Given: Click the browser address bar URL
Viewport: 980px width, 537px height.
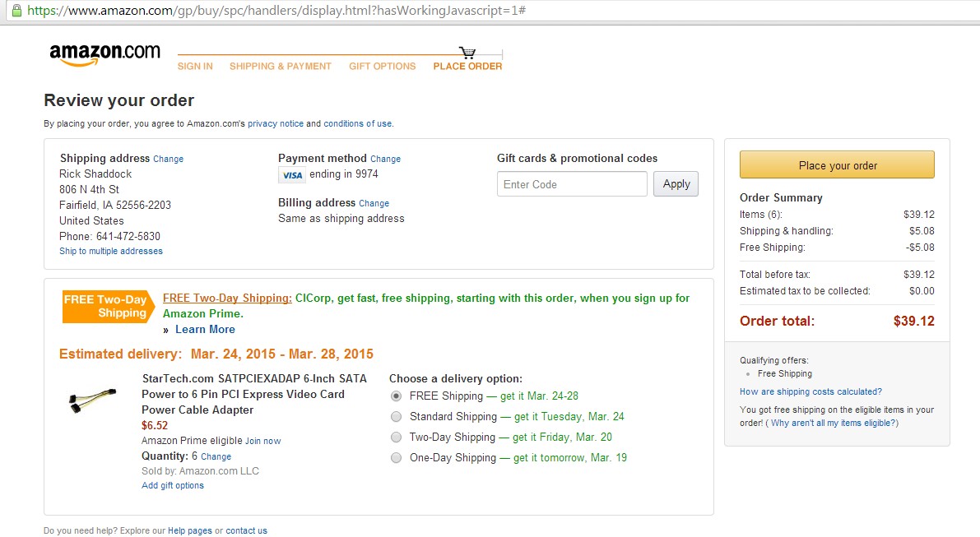Looking at the screenshot, I should 276,11.
